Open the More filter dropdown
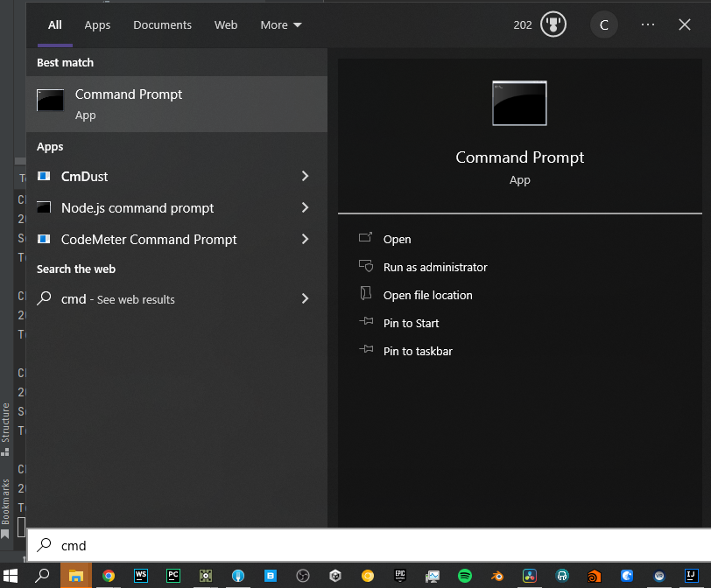The height and width of the screenshot is (588, 711). (x=280, y=25)
